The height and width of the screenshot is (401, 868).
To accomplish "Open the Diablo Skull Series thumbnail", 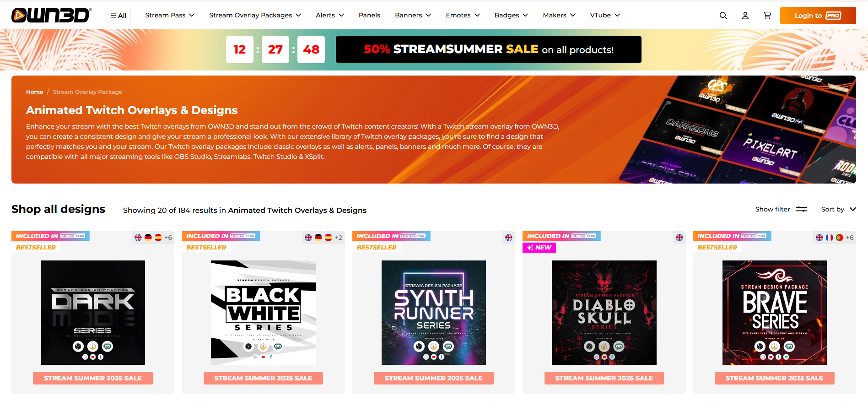I will (x=604, y=313).
